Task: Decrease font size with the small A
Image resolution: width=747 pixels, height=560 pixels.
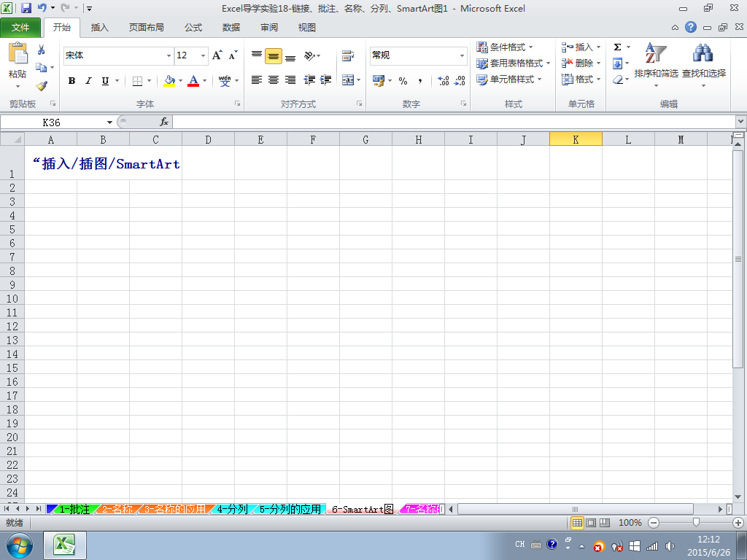Action: 233,55
